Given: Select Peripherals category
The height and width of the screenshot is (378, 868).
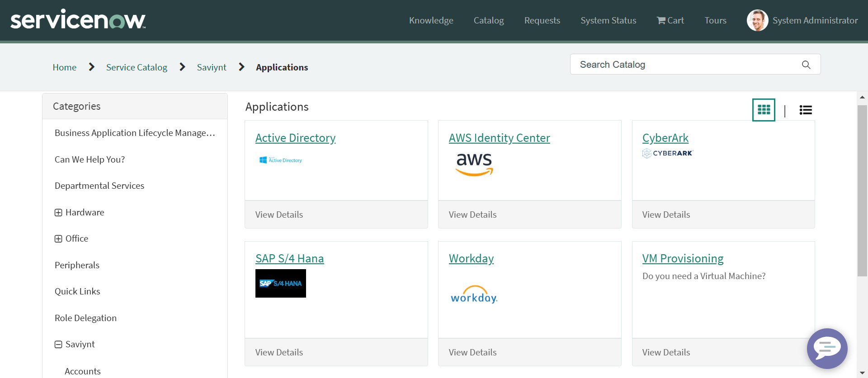Looking at the screenshot, I should 77,265.
